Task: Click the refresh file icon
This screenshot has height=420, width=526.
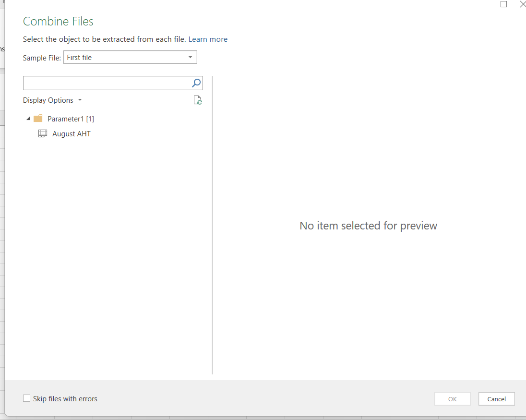Action: [198, 100]
